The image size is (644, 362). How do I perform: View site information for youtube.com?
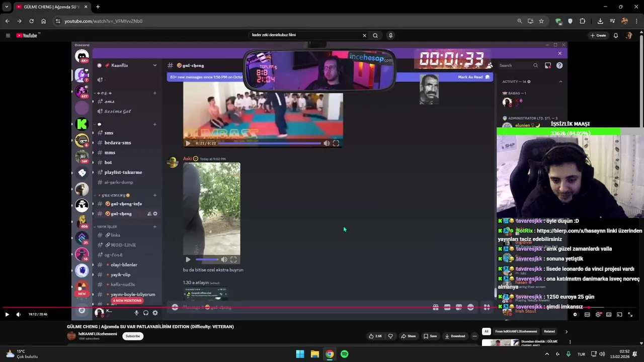click(x=58, y=21)
